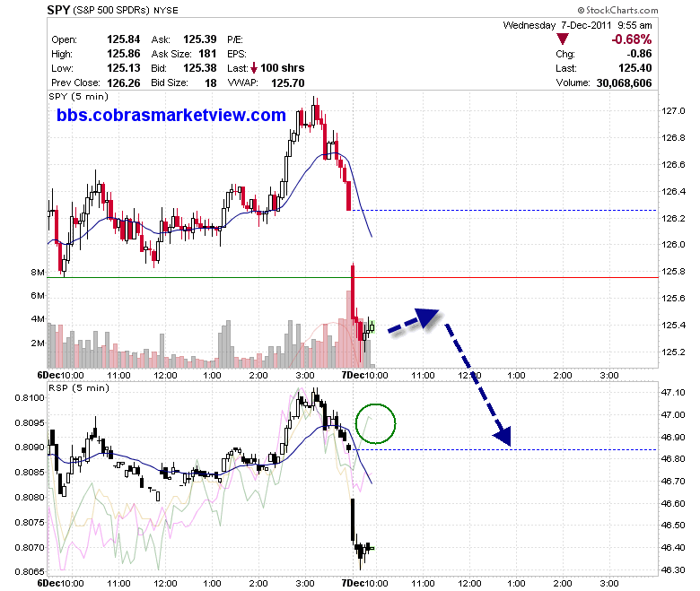Viewport: 700px width, 591px height.
Task: Click the 125.2 price axis label
Action: [673, 352]
